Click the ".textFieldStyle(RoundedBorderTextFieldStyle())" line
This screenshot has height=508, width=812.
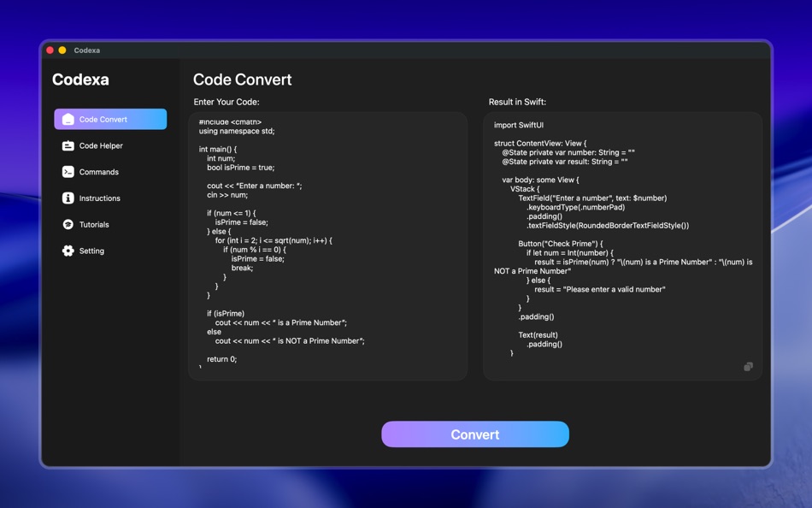608,226
